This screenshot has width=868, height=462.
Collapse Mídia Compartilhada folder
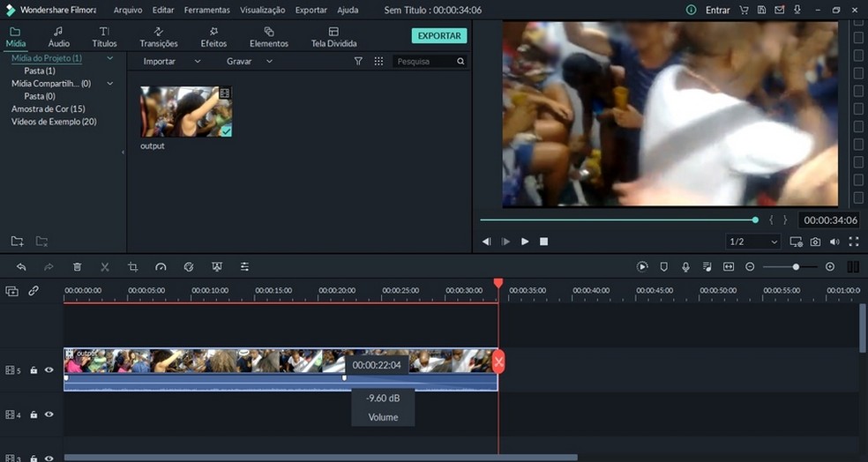coord(109,84)
